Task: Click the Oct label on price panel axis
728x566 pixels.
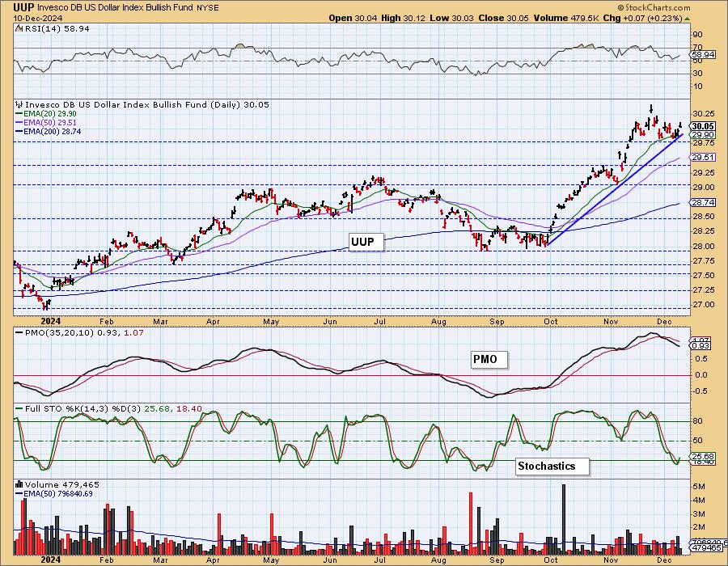Action: (x=551, y=321)
